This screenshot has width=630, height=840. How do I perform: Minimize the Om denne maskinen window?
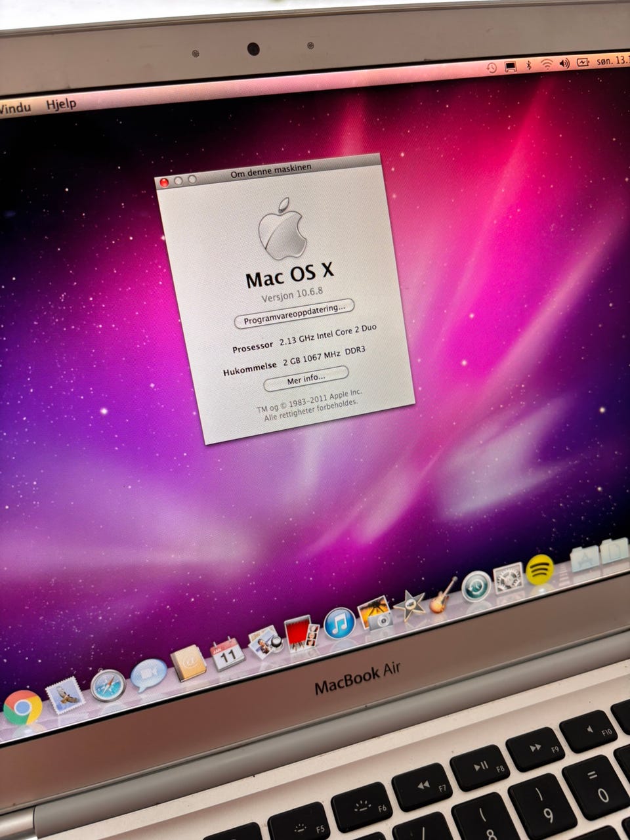(x=178, y=181)
